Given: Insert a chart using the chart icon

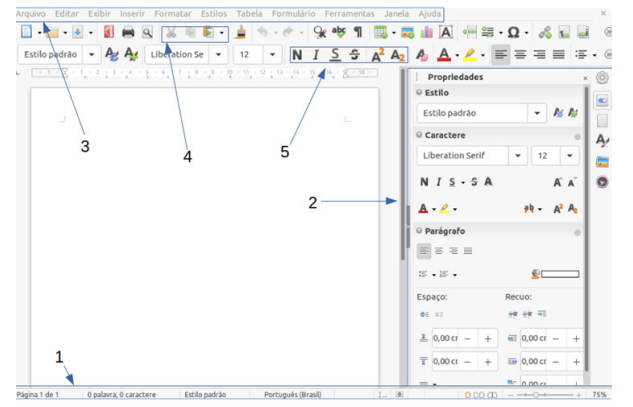Looking at the screenshot, I should pos(426,32).
